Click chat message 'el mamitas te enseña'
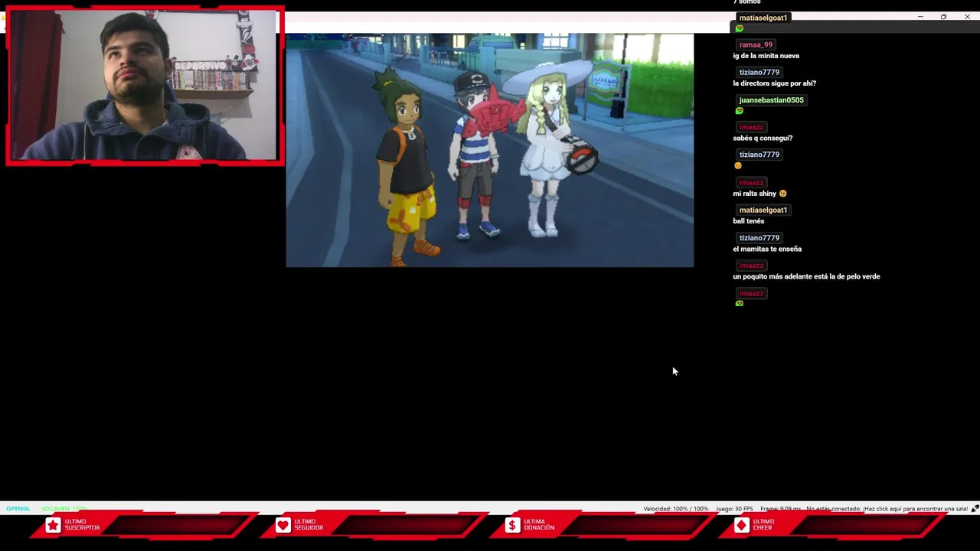Screen dimensions: 980x551 (x=767, y=249)
